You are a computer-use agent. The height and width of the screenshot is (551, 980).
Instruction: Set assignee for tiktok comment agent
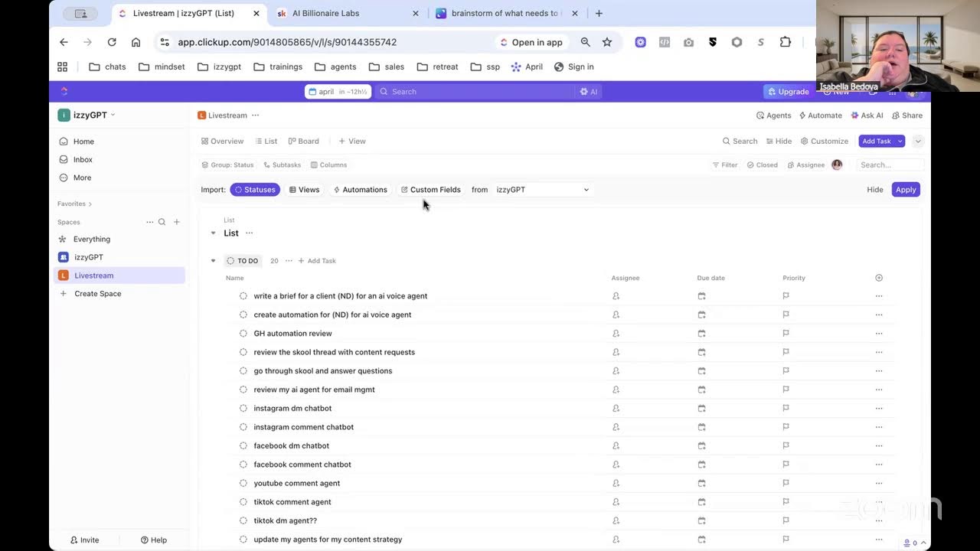click(x=616, y=502)
